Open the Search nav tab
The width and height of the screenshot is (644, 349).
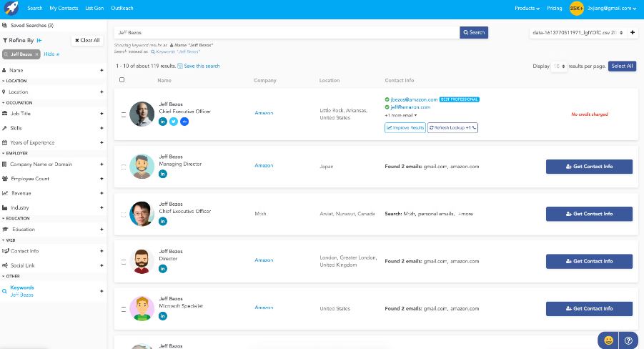coord(35,8)
